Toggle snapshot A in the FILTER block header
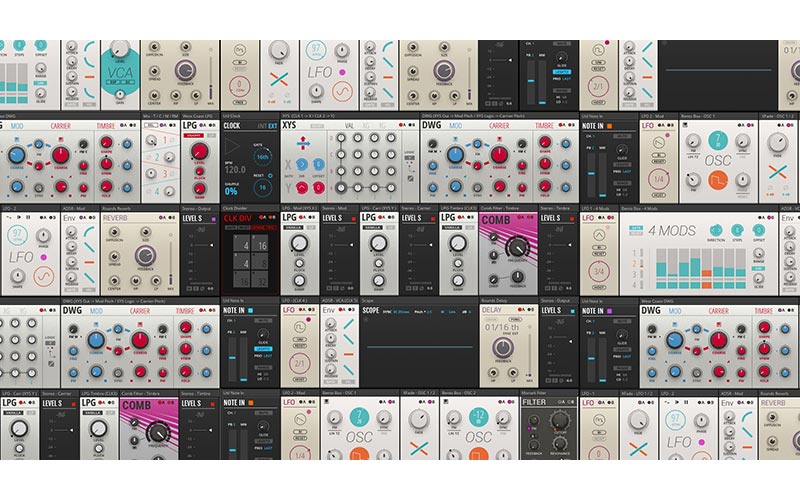The width and height of the screenshot is (800, 500). click(561, 402)
